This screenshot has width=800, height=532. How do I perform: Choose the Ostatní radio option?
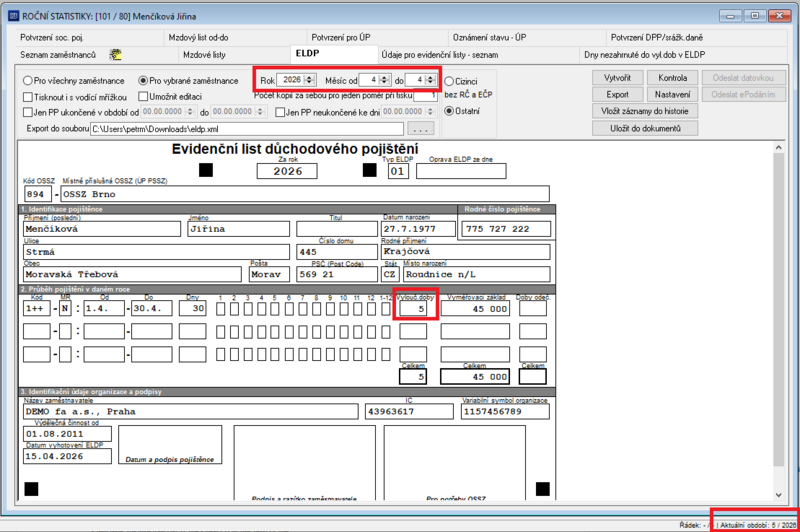(x=449, y=111)
